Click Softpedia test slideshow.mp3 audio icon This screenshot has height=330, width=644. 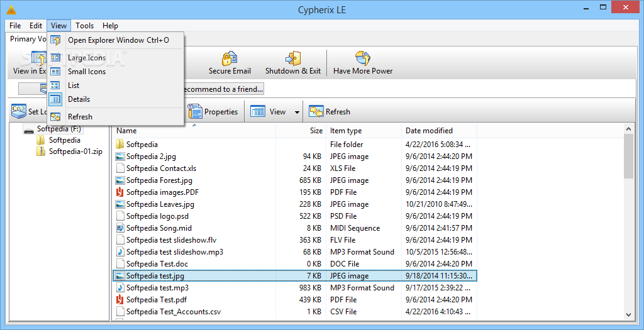coord(120,252)
